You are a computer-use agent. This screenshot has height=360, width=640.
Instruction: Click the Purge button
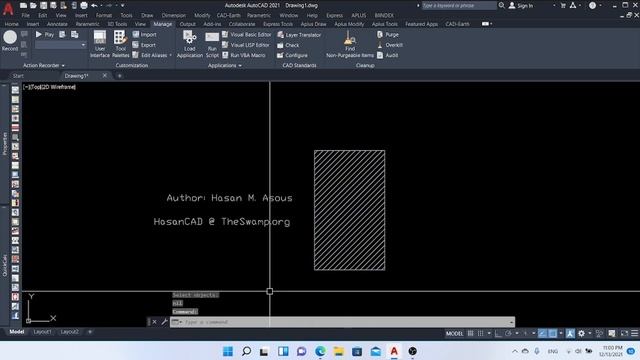pos(388,35)
